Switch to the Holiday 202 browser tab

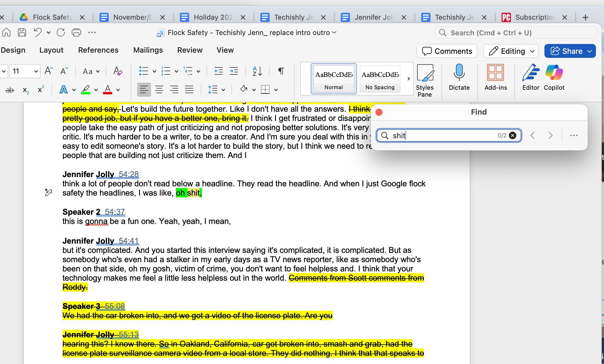click(213, 17)
